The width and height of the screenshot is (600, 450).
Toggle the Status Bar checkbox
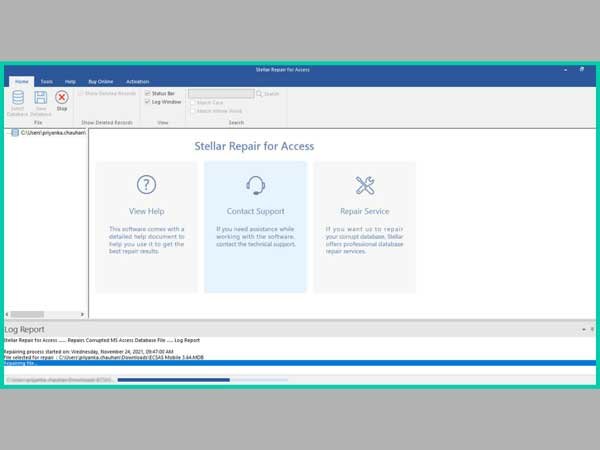[x=147, y=93]
